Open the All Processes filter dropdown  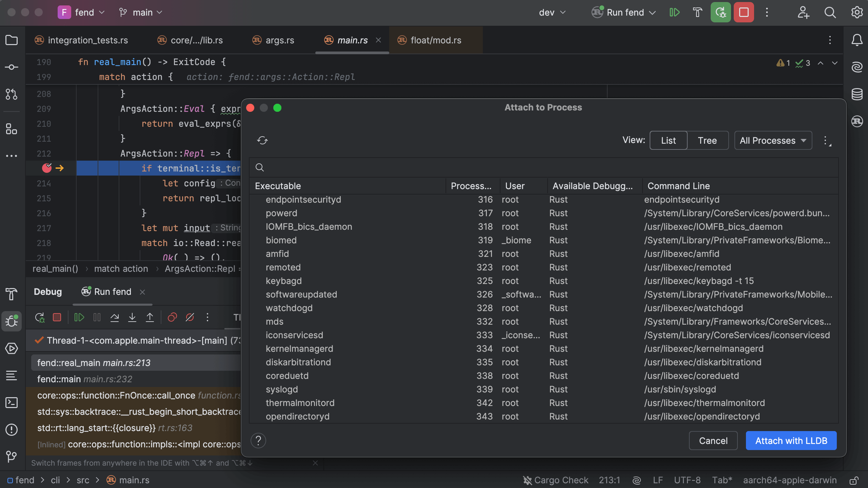773,140
